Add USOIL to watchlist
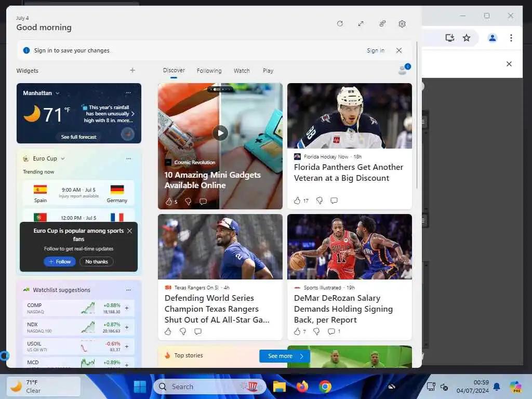Viewport: 532px width, 399px height. 127,347
